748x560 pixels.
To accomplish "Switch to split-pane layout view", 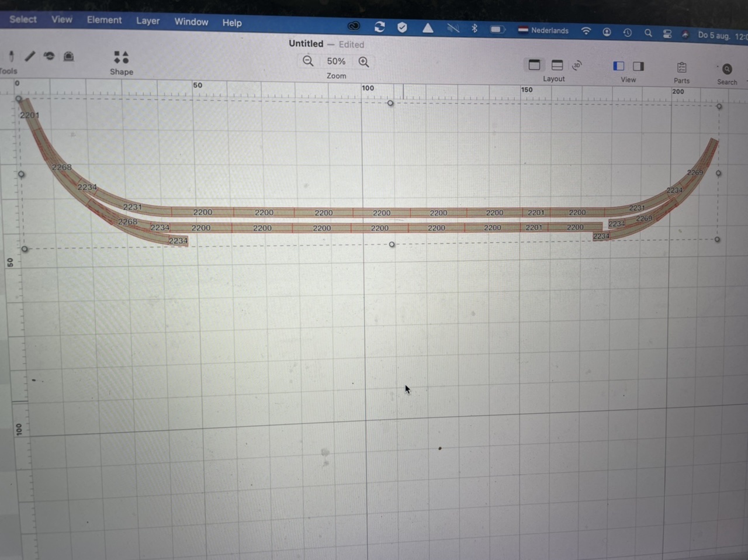I will click(557, 65).
